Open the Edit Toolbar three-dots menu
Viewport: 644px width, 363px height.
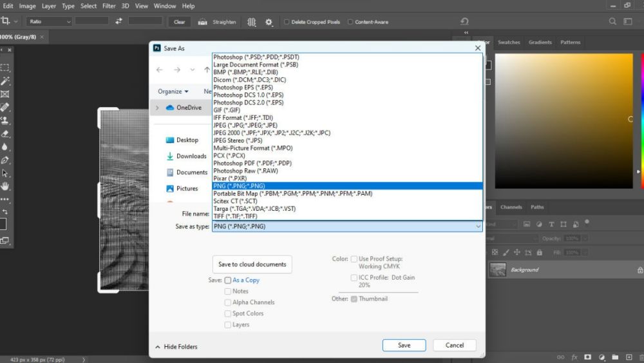(x=5, y=199)
